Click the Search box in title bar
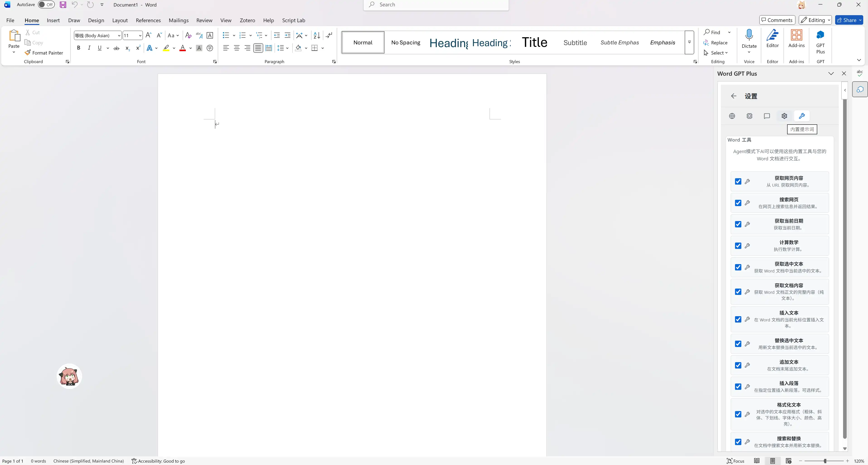 436,5
